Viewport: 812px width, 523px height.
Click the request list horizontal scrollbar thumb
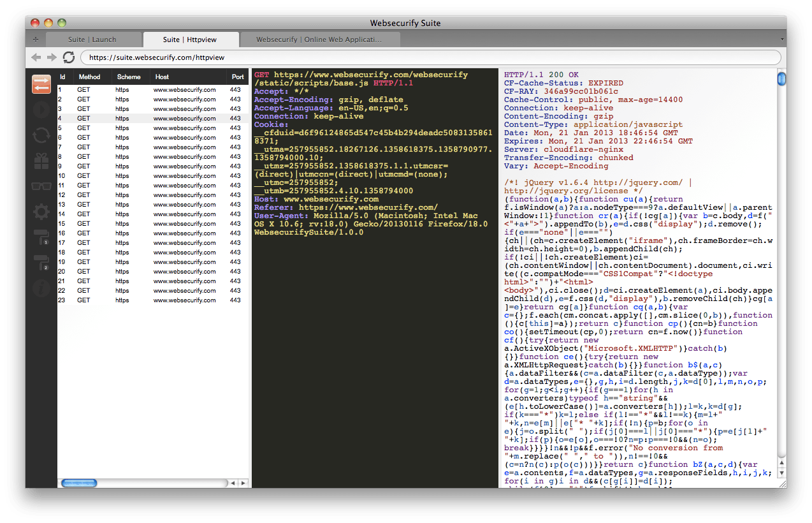[79, 483]
